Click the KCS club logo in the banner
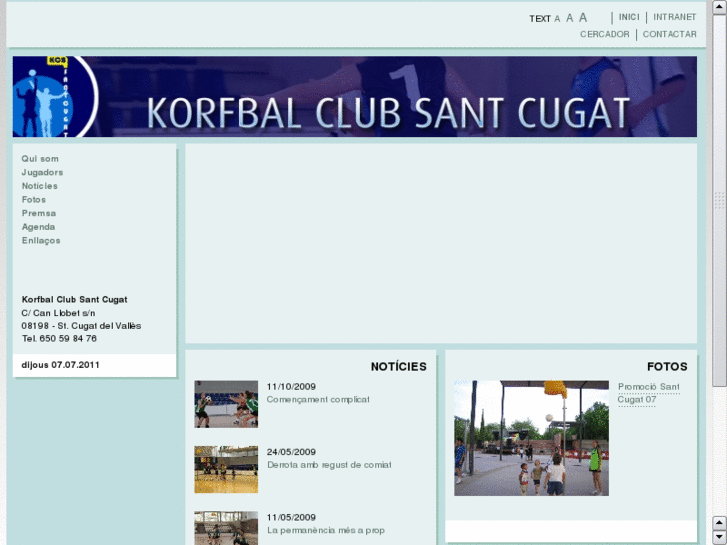 coord(55,96)
